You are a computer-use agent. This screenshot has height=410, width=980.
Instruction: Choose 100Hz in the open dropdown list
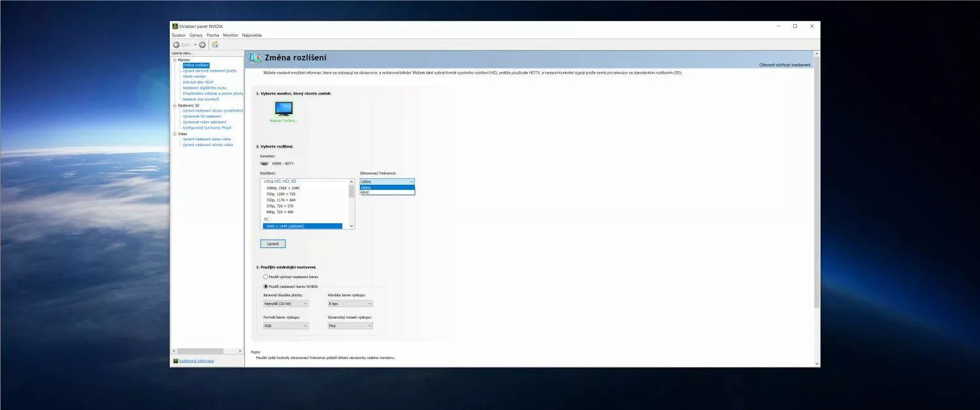coord(387,187)
